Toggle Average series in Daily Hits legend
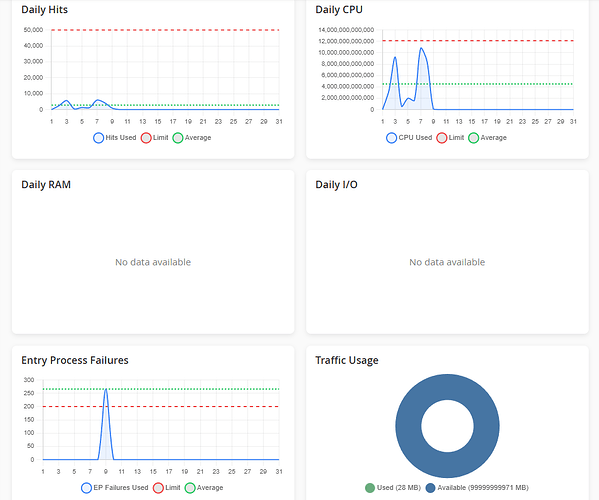This screenshot has height=500, width=599. pos(192,138)
